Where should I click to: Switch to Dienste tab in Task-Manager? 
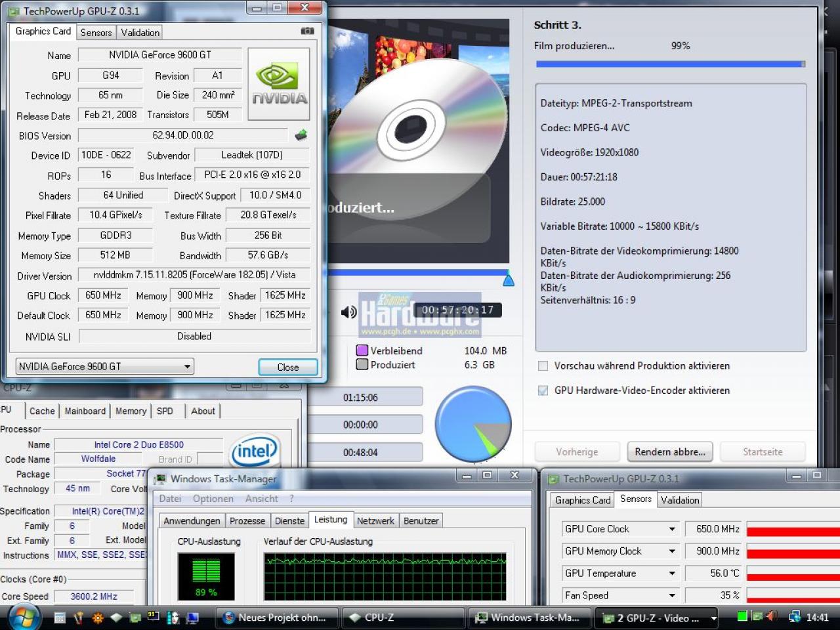289,521
